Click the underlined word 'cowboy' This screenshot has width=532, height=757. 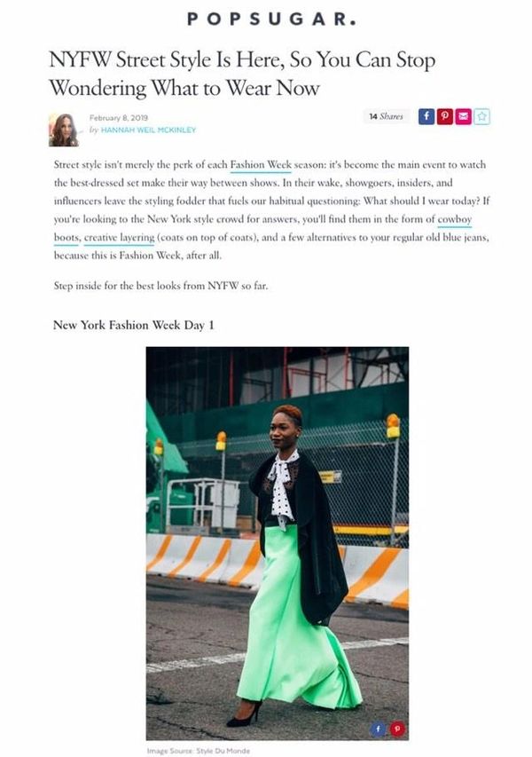tap(454, 219)
